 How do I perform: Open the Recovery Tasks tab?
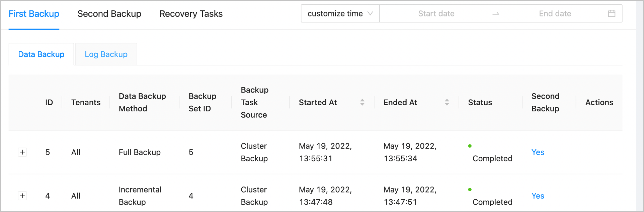pos(191,14)
